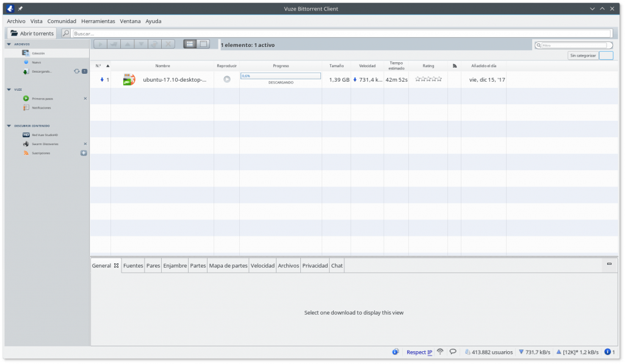Click the rating stars of the ubuntu torrent
Image resolution: width=625 pixels, height=364 pixels.
[x=428, y=79]
